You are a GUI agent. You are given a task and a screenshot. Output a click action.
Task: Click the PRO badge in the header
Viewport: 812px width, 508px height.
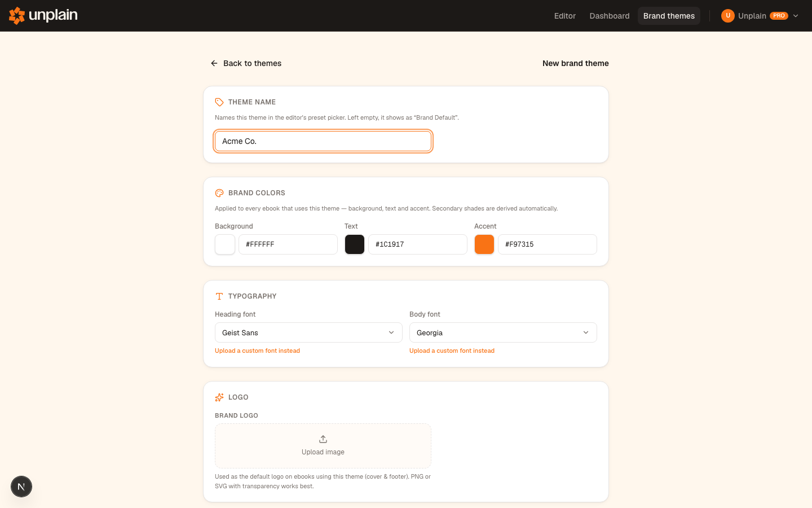pyautogui.click(x=779, y=16)
